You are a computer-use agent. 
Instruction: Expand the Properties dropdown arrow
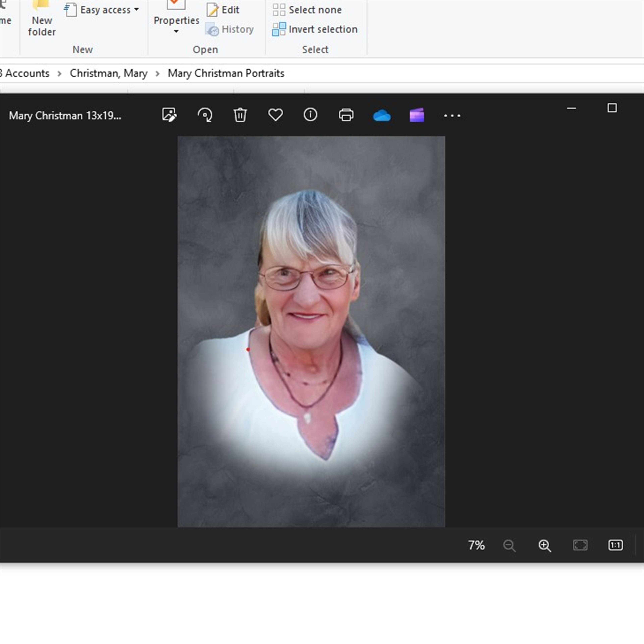[176, 31]
